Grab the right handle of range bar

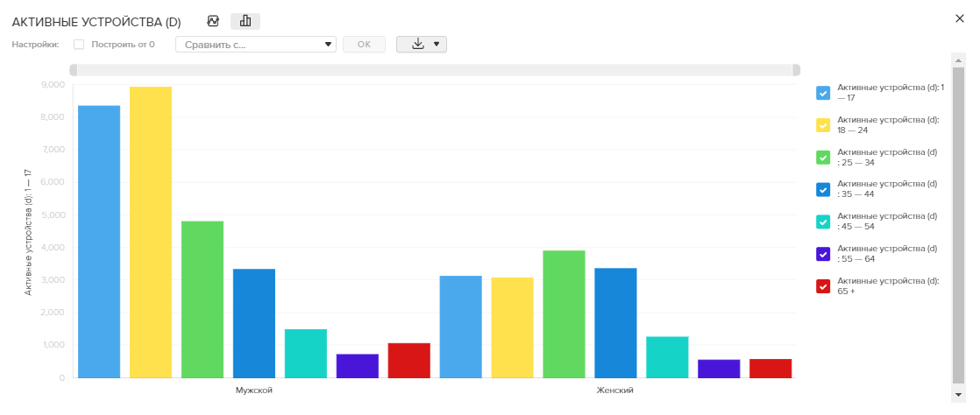(x=796, y=70)
